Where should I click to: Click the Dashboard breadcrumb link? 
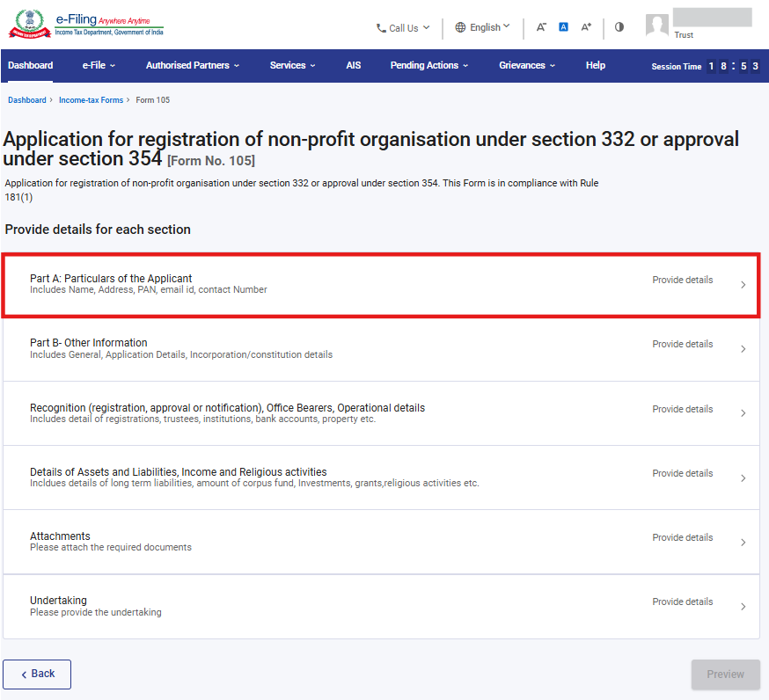pyautogui.click(x=27, y=100)
